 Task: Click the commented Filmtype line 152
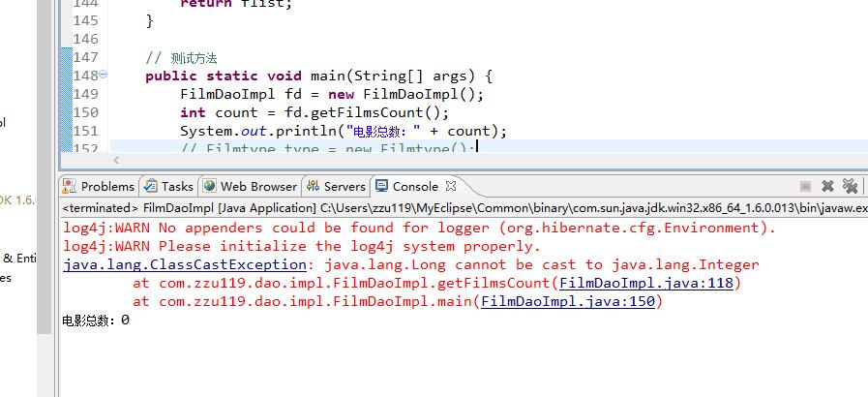(x=328, y=148)
